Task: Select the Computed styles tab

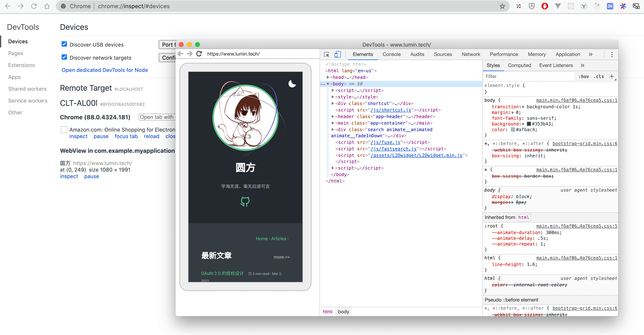Action: tap(519, 65)
